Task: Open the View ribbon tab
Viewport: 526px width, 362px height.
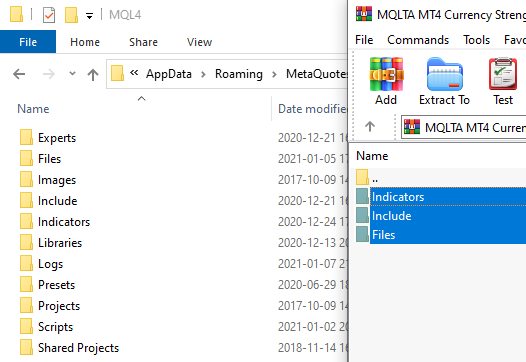Action: 199,42
